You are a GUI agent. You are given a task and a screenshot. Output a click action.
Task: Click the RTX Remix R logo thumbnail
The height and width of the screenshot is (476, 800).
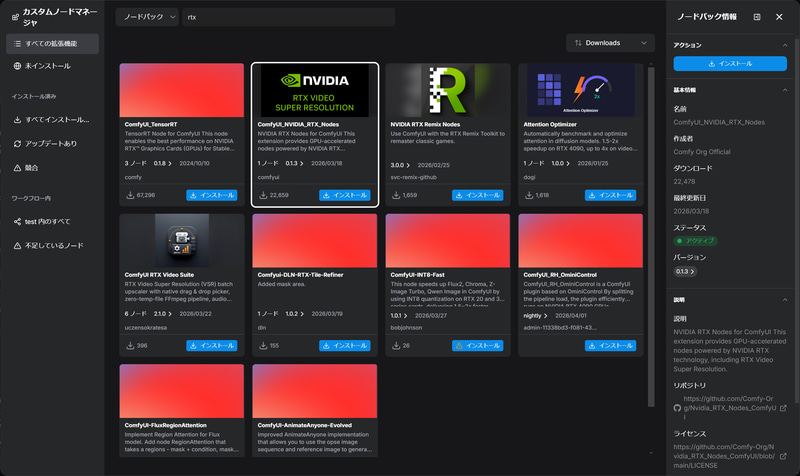[447, 90]
